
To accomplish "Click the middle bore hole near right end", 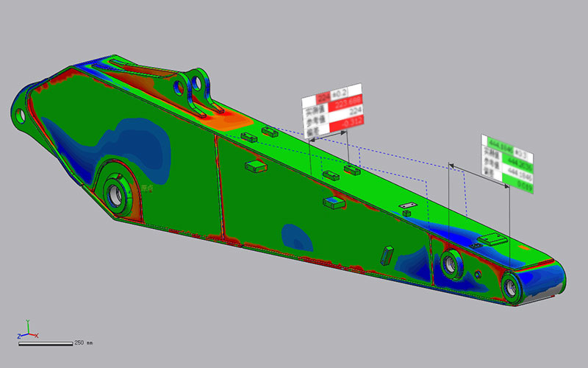I will pyautogui.click(x=449, y=261).
